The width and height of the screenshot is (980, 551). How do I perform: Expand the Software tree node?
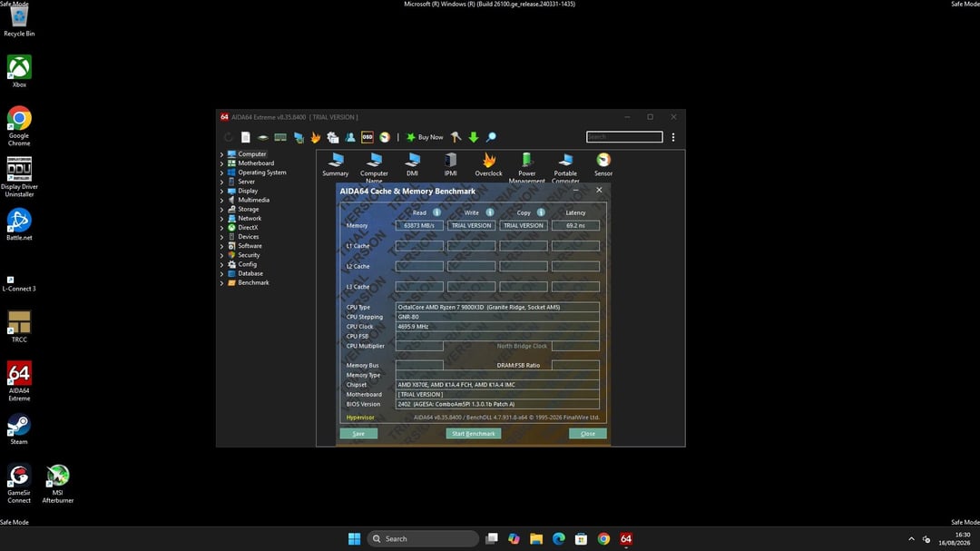click(x=221, y=246)
